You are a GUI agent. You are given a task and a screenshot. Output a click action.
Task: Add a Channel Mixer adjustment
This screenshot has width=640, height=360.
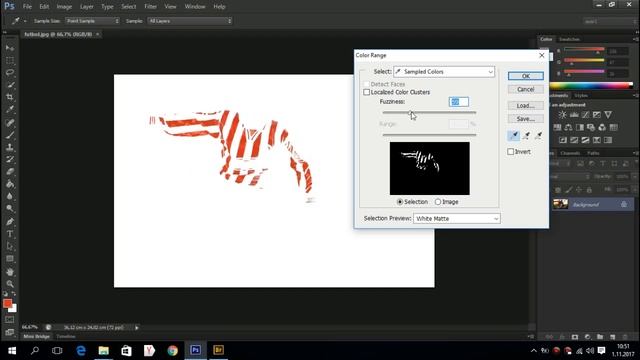pos(602,127)
